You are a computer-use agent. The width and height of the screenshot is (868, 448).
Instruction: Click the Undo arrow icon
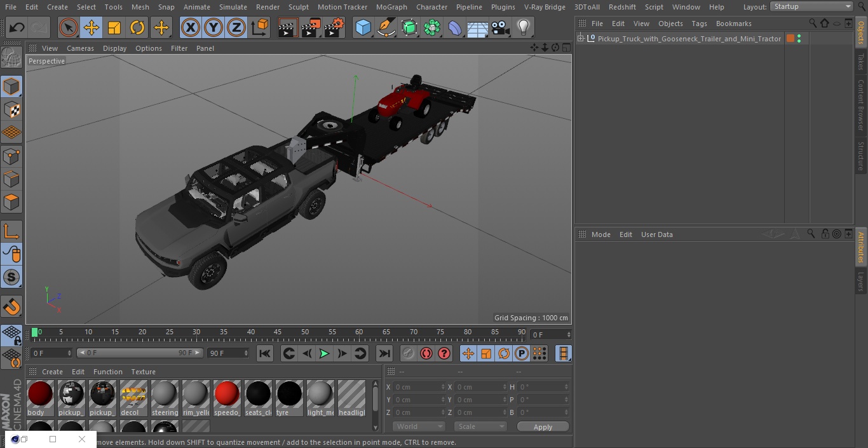pos(17,28)
